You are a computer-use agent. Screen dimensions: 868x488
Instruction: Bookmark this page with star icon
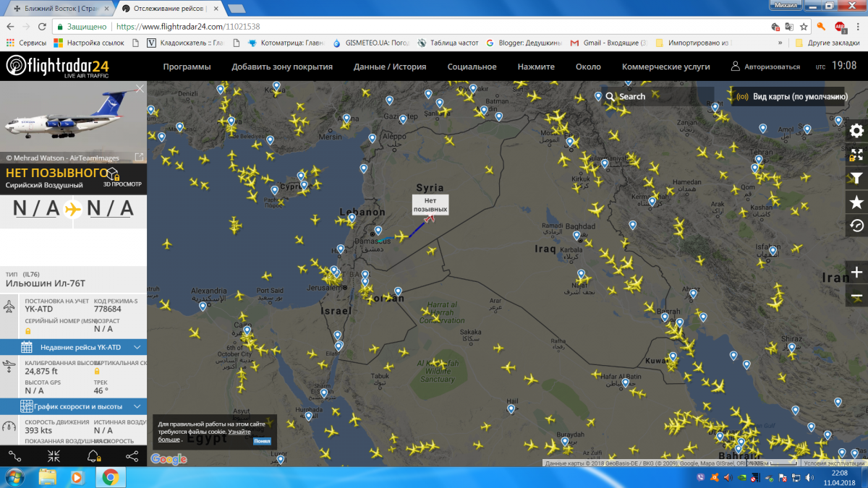click(x=804, y=27)
